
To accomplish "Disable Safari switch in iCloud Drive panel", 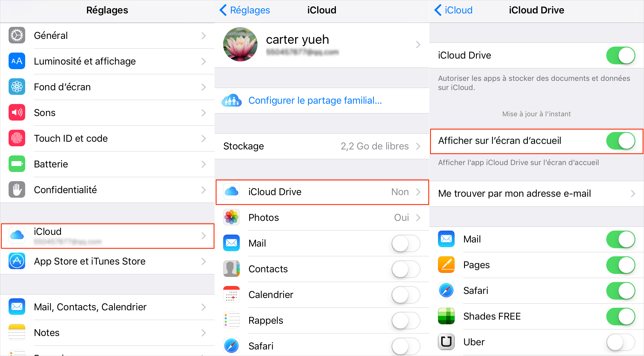I will click(x=621, y=291).
